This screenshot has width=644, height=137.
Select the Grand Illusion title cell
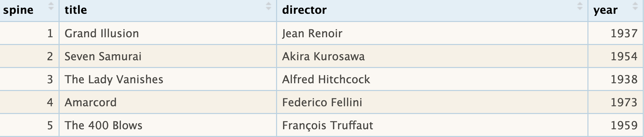pyautogui.click(x=102, y=33)
